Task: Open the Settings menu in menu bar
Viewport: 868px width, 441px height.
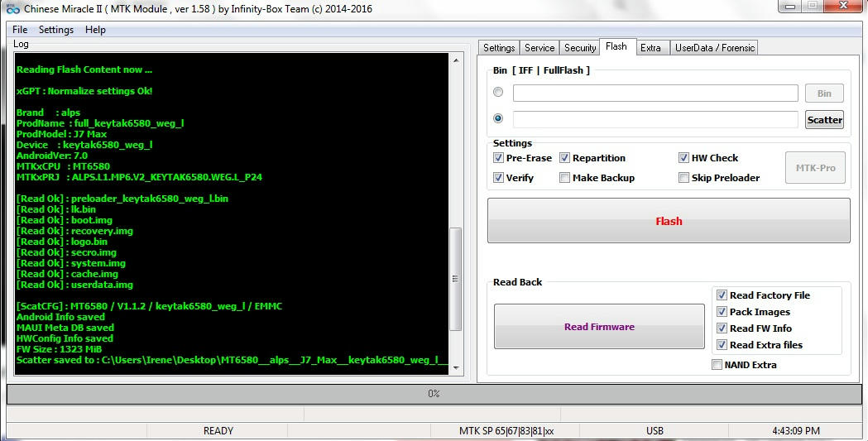Action: [x=56, y=30]
